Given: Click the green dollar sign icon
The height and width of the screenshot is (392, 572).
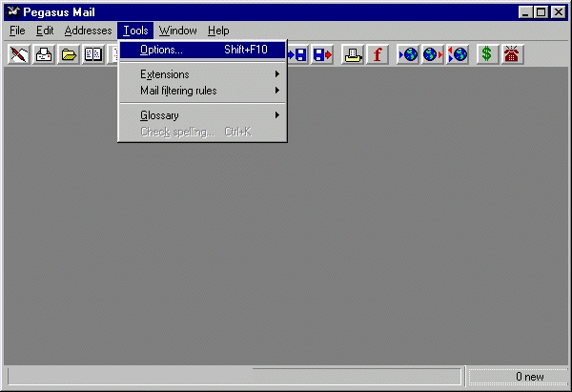Looking at the screenshot, I should click(488, 54).
